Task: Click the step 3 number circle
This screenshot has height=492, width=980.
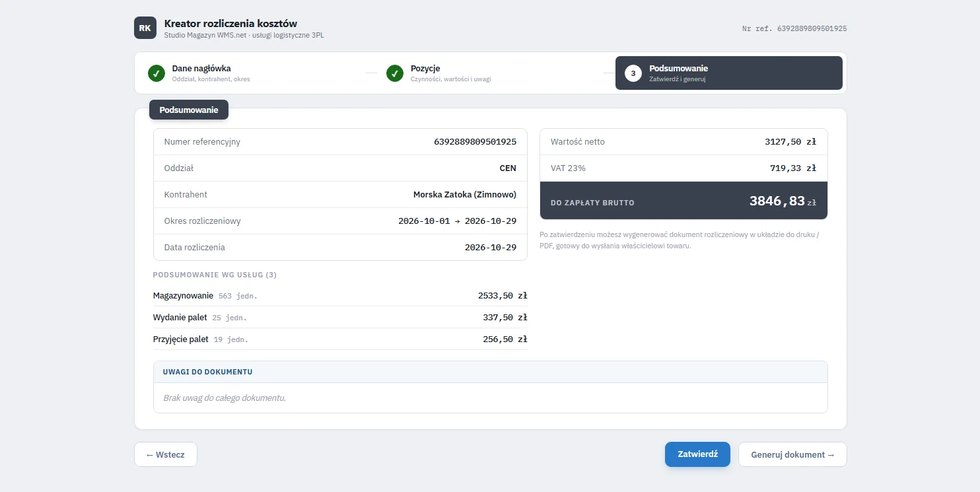Action: pos(633,73)
